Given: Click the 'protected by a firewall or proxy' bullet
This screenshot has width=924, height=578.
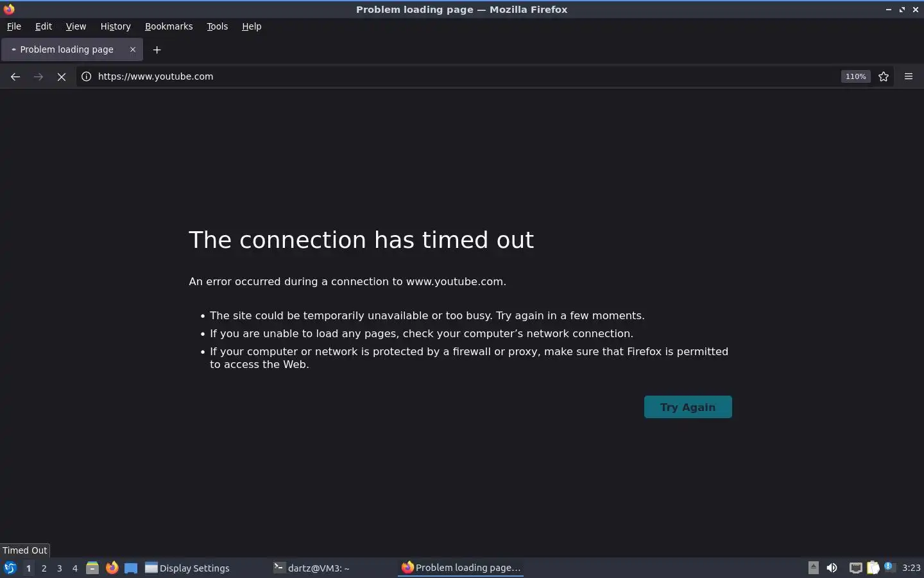Looking at the screenshot, I should click(x=469, y=358).
